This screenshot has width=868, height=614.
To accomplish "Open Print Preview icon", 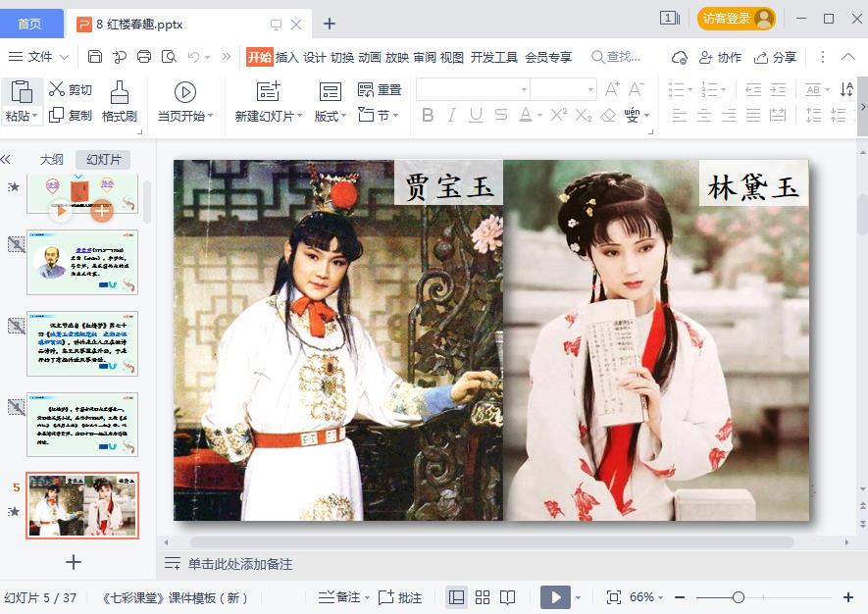I will click(x=169, y=57).
